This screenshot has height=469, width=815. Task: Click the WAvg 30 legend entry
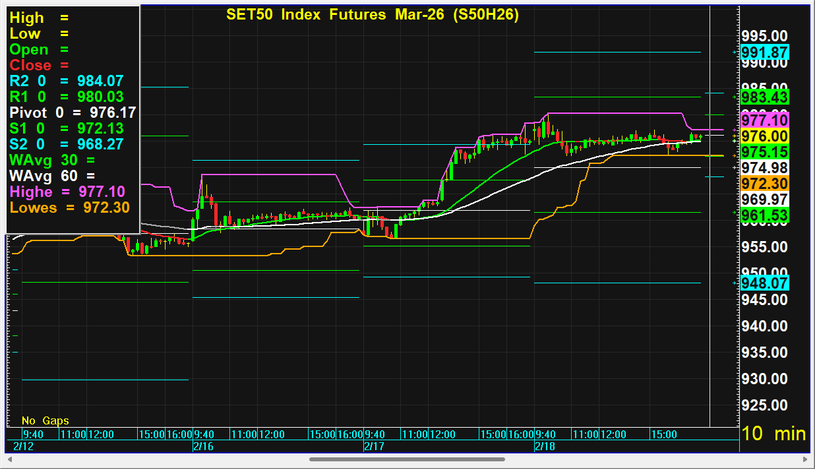pyautogui.click(x=52, y=159)
